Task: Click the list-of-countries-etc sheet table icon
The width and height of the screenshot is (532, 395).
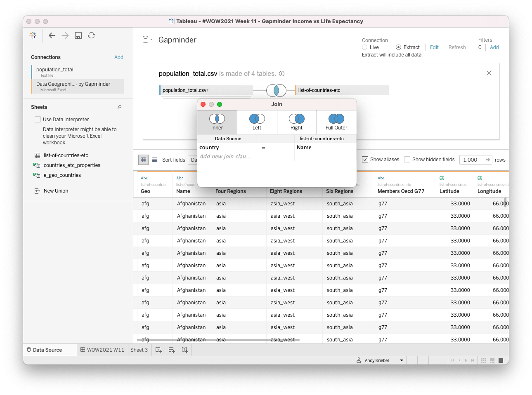Action: 37,155
